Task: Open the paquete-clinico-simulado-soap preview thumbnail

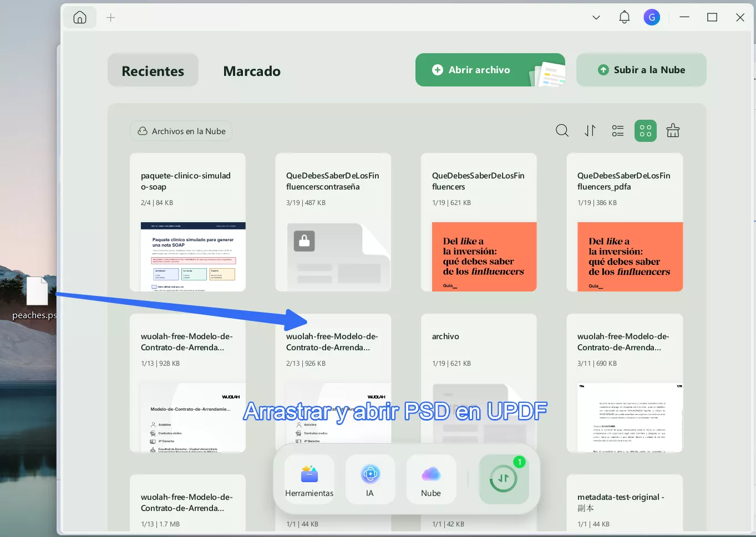Action: point(193,257)
